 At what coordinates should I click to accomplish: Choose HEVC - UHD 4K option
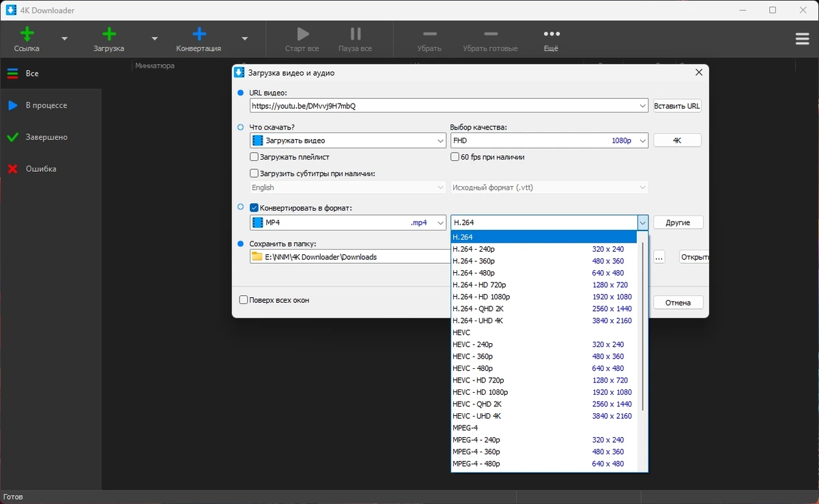click(x=544, y=416)
